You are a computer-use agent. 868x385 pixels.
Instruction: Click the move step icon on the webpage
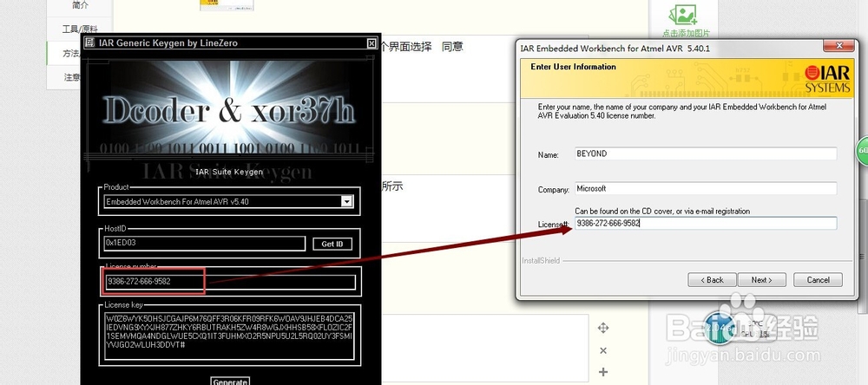pos(603,328)
